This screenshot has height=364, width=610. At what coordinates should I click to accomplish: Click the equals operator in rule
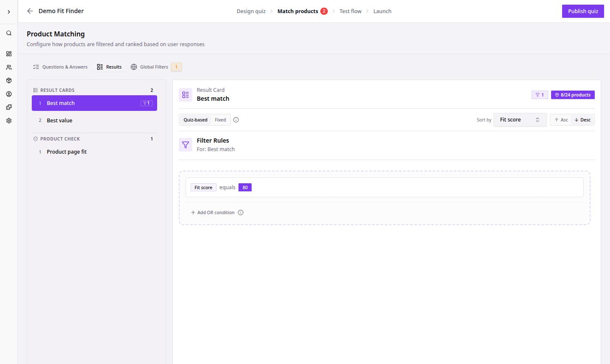[227, 188]
